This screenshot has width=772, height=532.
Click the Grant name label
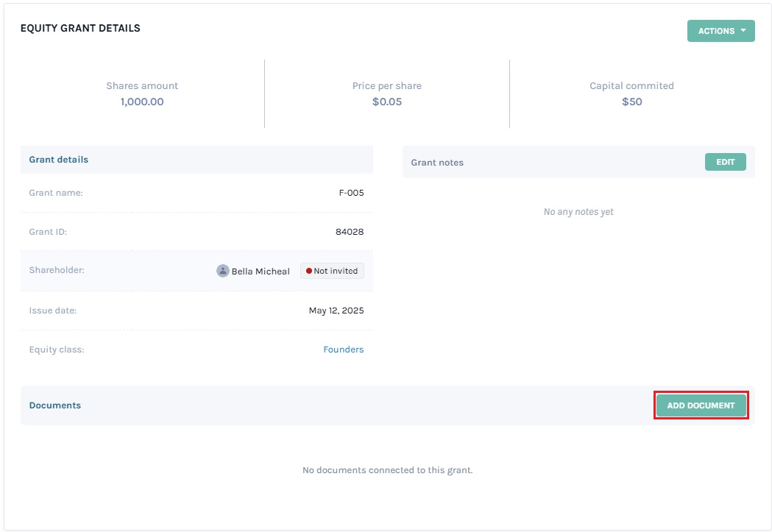coord(56,193)
